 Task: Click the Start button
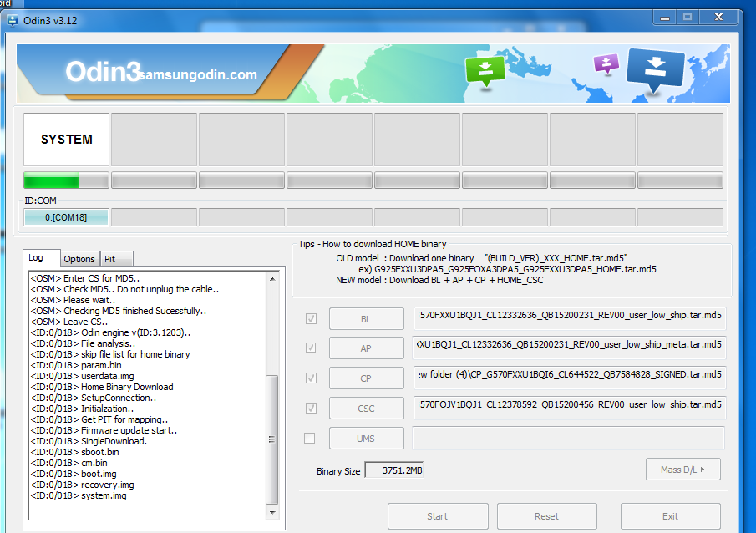[x=438, y=516]
